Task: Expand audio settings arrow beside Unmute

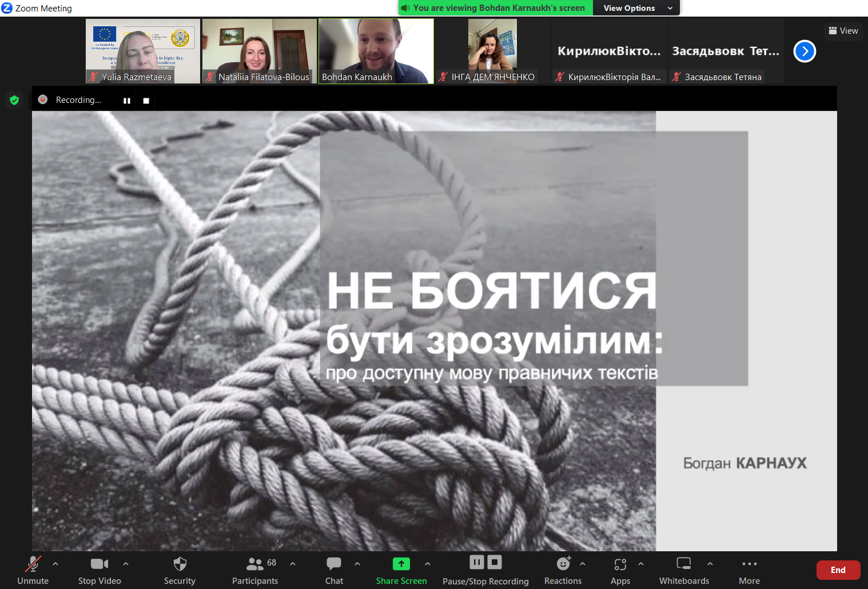Action: pyautogui.click(x=55, y=564)
